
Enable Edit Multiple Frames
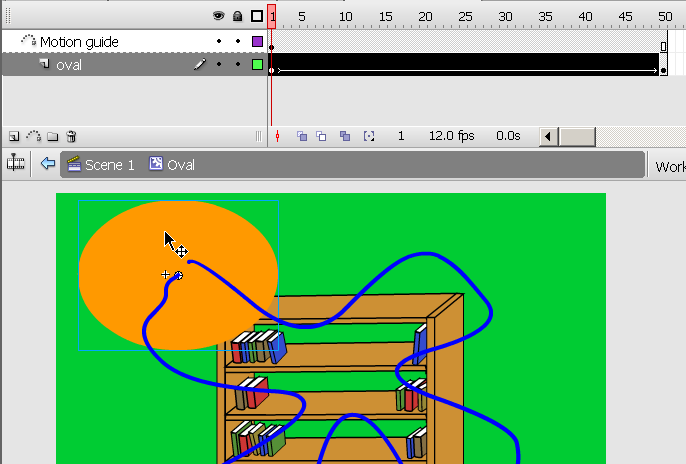click(x=345, y=136)
